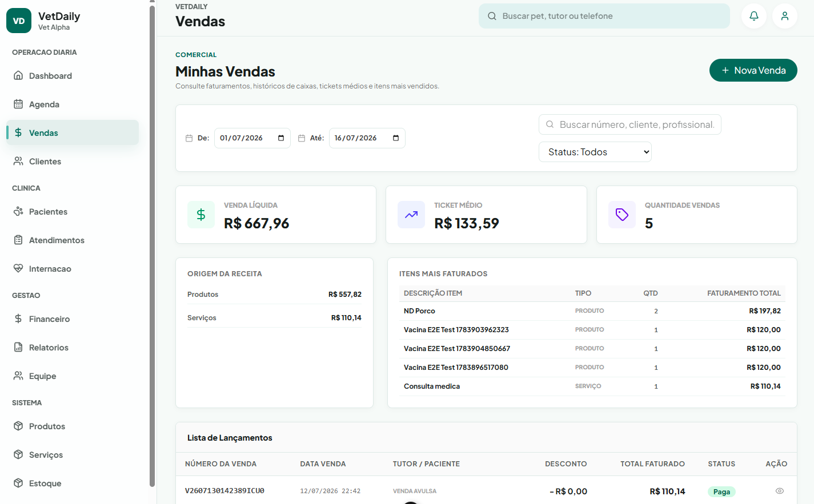Image resolution: width=814 pixels, height=504 pixels.
Task: Open Até date picker calendar button
Action: (396, 138)
